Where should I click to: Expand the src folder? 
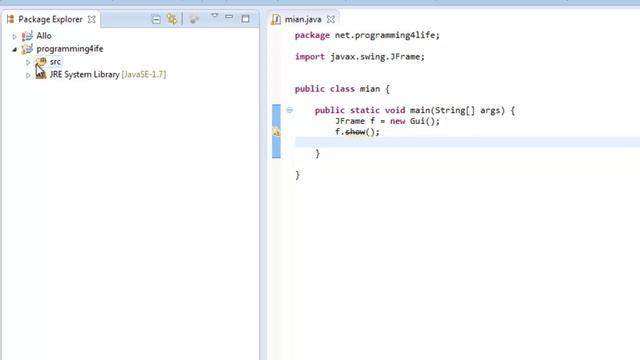pyautogui.click(x=28, y=62)
